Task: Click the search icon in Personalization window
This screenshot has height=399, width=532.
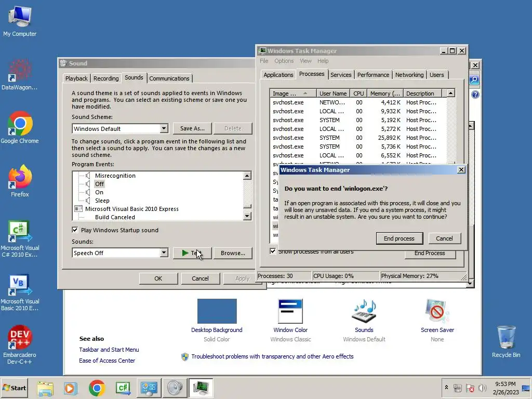Action: point(474,79)
